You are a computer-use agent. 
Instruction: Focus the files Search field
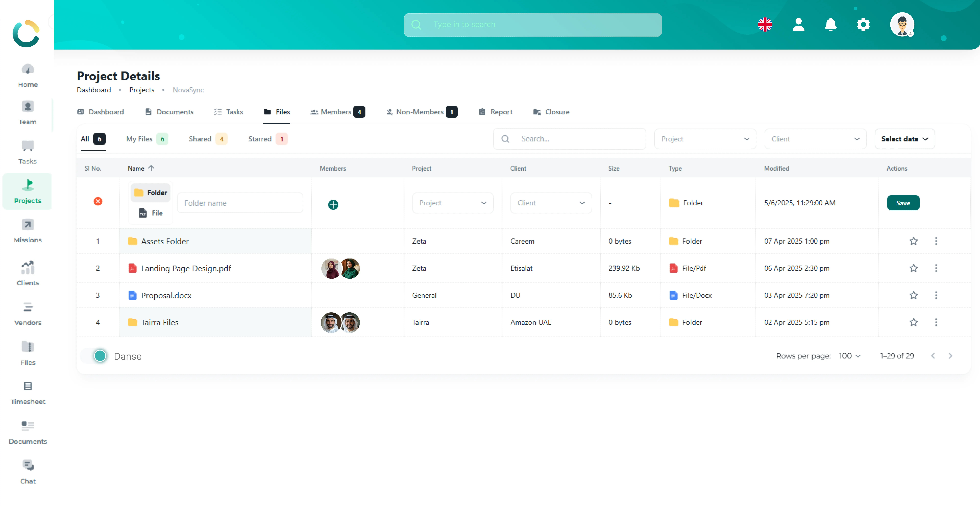point(569,139)
